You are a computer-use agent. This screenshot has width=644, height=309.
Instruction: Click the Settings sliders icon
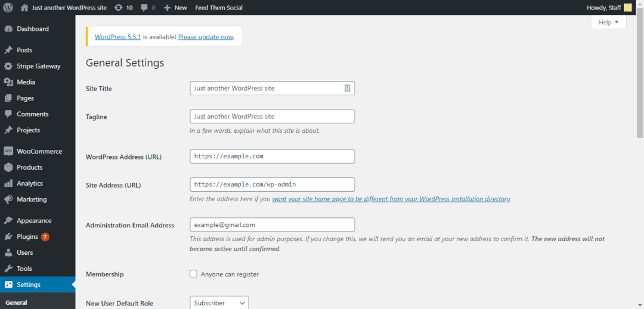pos(8,285)
